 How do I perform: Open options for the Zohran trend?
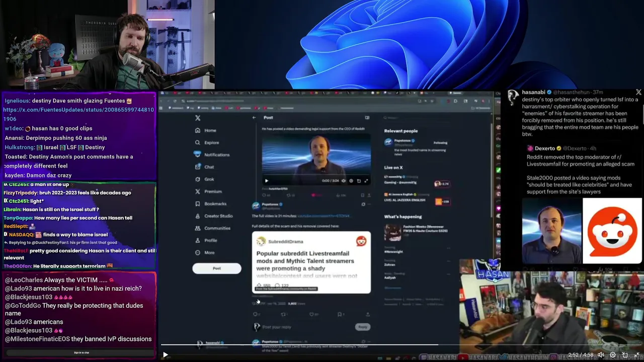[448, 260]
